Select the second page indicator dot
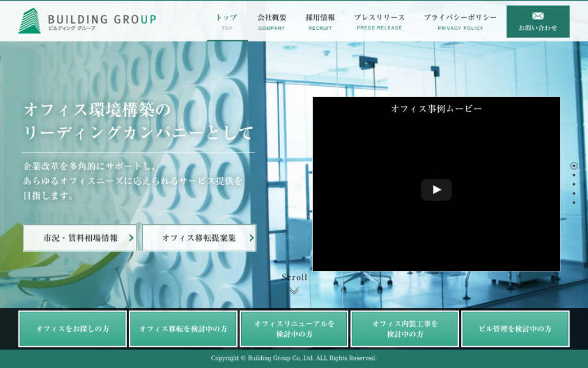This screenshot has width=588, height=368. tap(574, 175)
